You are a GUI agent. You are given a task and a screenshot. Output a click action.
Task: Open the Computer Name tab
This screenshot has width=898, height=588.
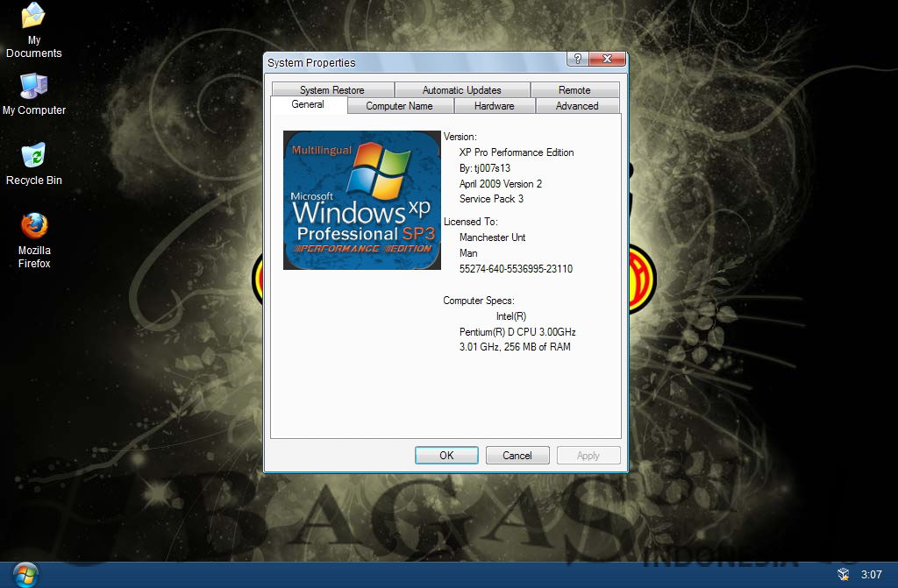[x=399, y=106]
